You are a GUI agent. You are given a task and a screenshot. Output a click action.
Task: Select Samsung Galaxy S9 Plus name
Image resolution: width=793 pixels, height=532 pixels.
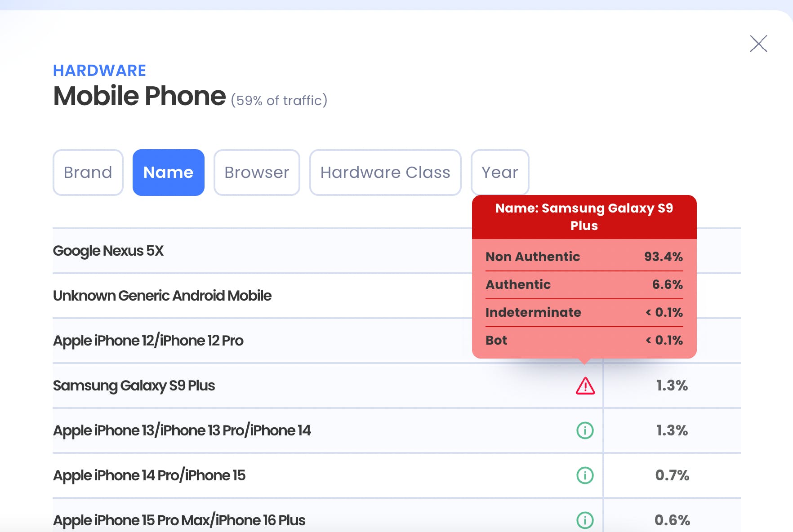pos(134,386)
